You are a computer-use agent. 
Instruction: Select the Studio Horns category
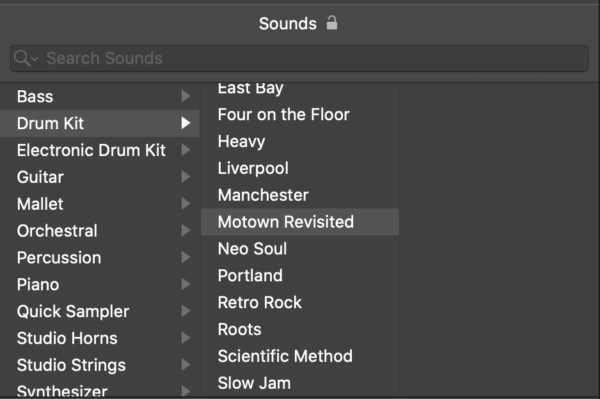pos(99,338)
